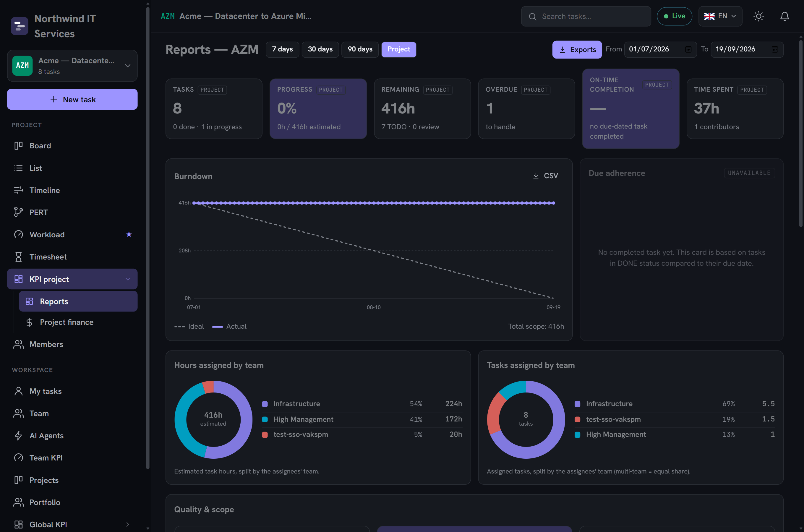This screenshot has width=804, height=532.
Task: Click the Time Spent KPI card
Action: pyautogui.click(x=735, y=109)
